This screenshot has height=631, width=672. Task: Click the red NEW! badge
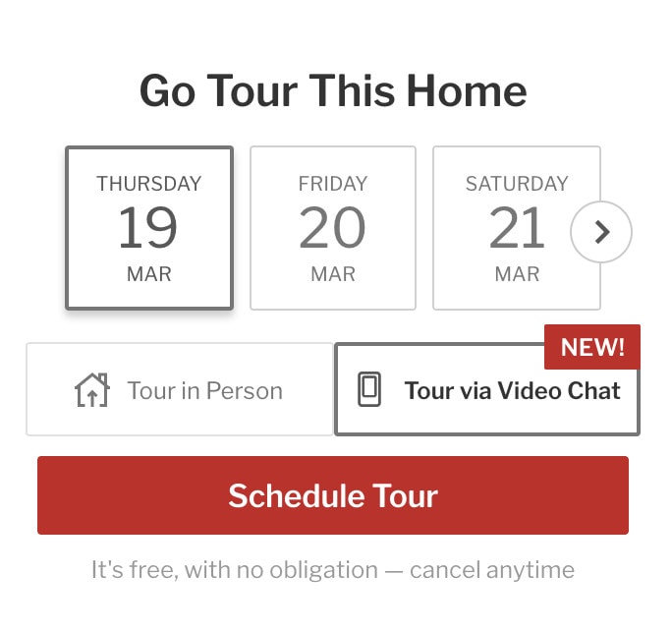[x=591, y=346]
